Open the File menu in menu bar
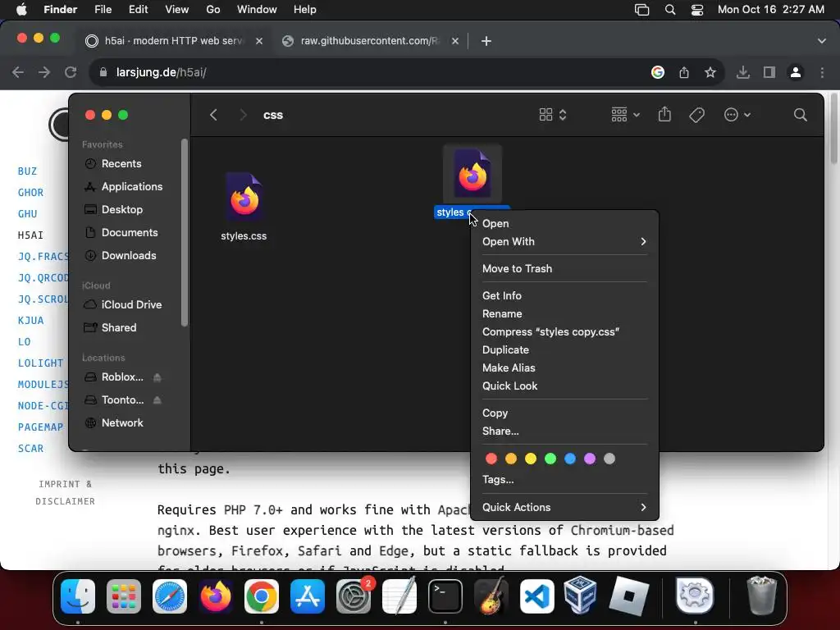The image size is (840, 630). (103, 10)
